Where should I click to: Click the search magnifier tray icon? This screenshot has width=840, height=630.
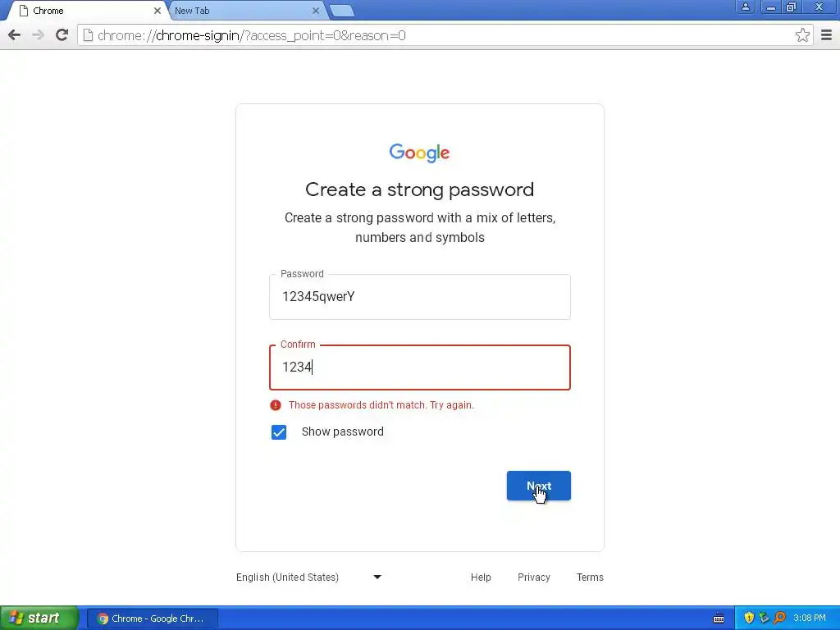click(779, 619)
